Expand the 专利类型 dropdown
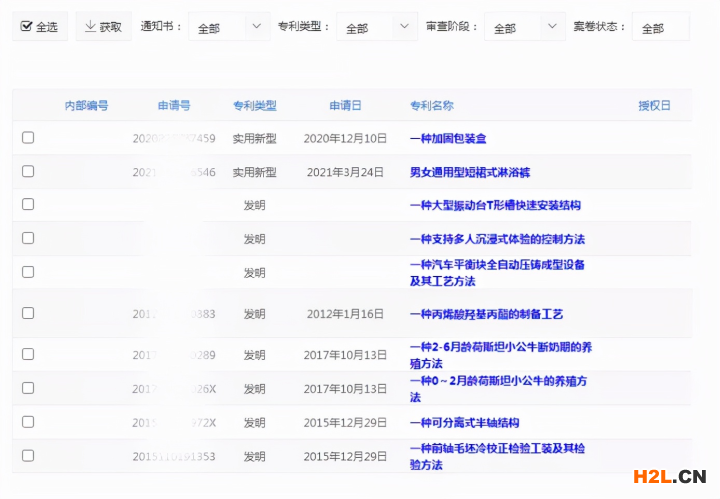720x499 pixels. click(376, 28)
